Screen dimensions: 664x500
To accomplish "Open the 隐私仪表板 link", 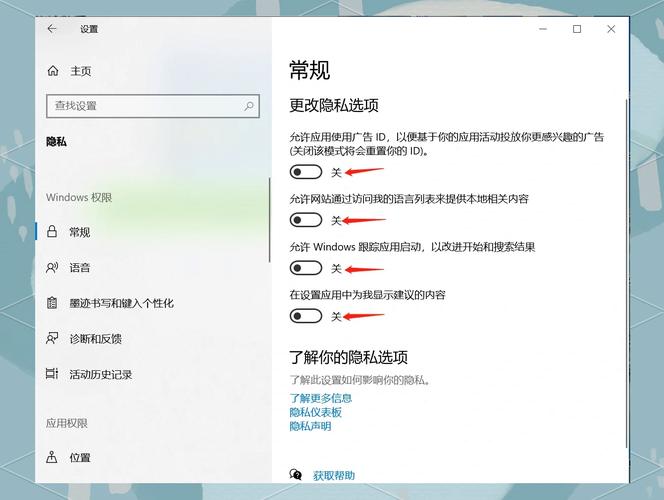I will point(315,412).
